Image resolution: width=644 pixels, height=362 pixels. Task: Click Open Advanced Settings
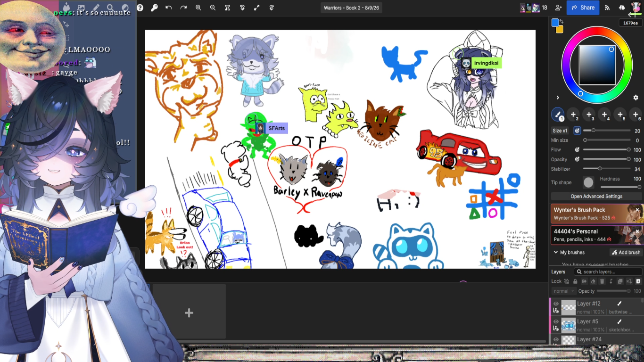click(596, 196)
